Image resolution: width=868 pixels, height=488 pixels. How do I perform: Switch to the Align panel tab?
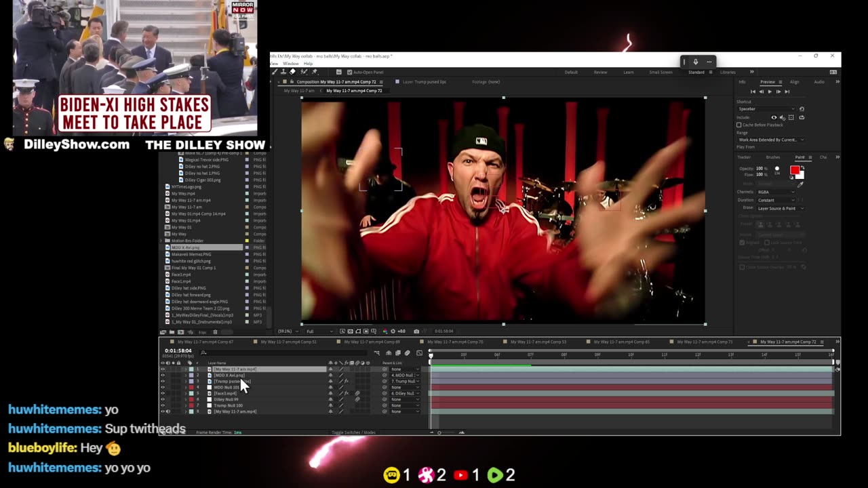pos(795,82)
